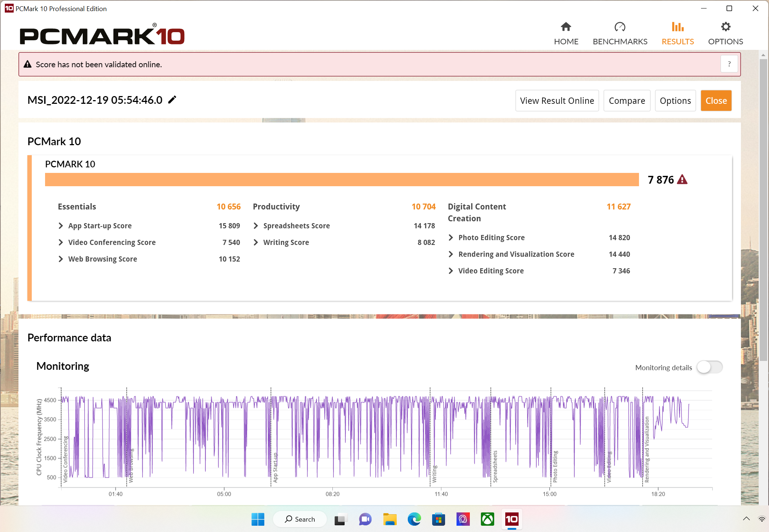Expand Spreadsheets Score details

(256, 226)
